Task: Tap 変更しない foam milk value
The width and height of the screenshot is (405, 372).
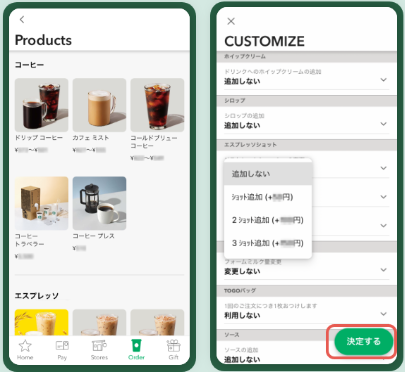Action: [242, 271]
